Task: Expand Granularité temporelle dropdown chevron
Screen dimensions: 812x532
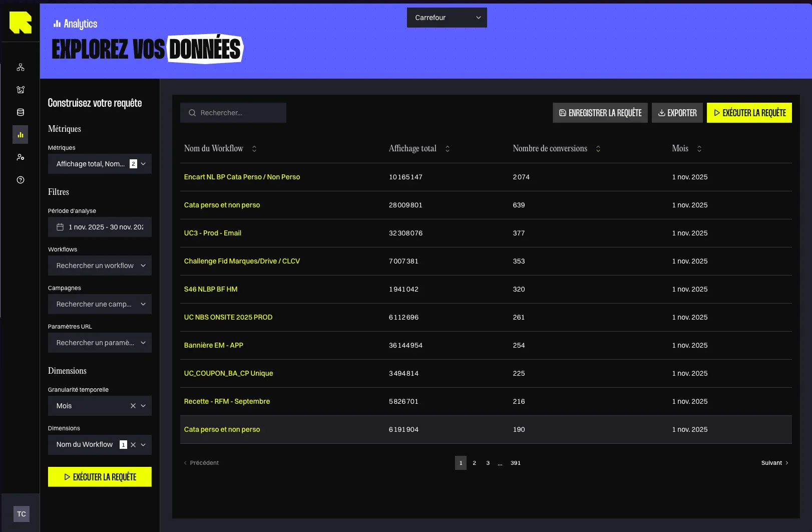Action: point(143,406)
